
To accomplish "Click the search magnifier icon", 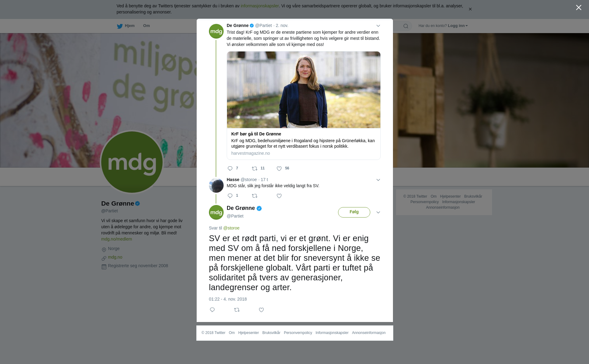I will pyautogui.click(x=406, y=26).
